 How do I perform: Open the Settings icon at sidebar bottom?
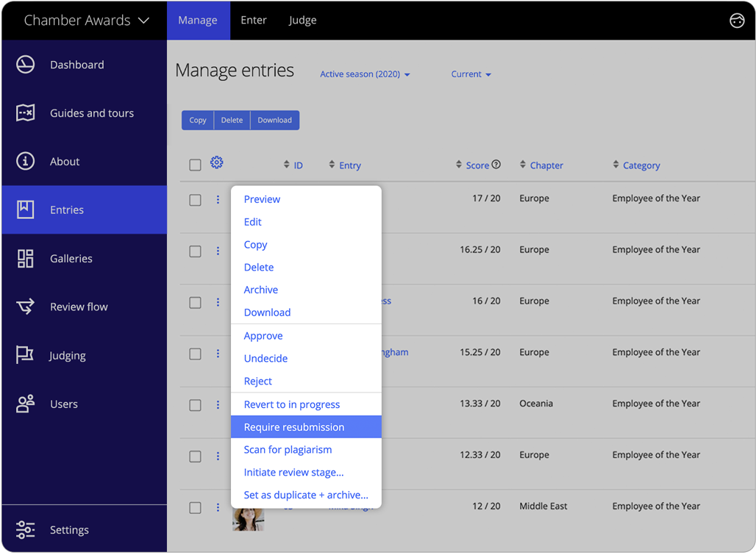tap(25, 529)
